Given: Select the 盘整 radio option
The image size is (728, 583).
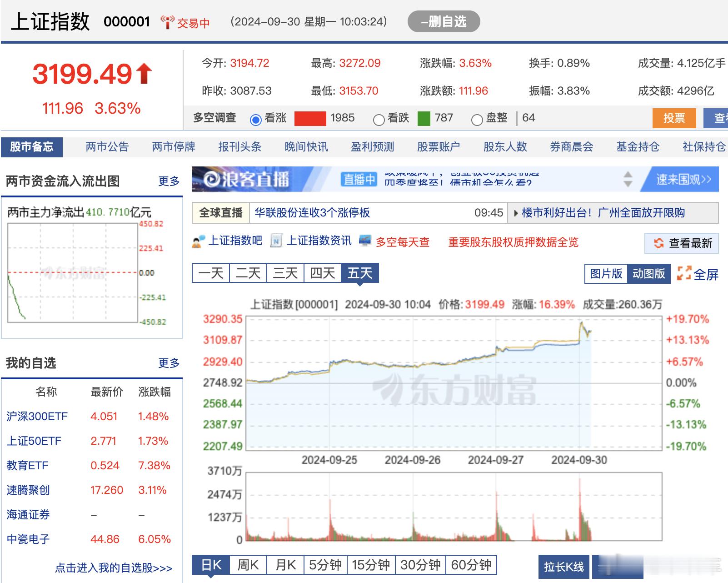Looking at the screenshot, I should [x=477, y=120].
